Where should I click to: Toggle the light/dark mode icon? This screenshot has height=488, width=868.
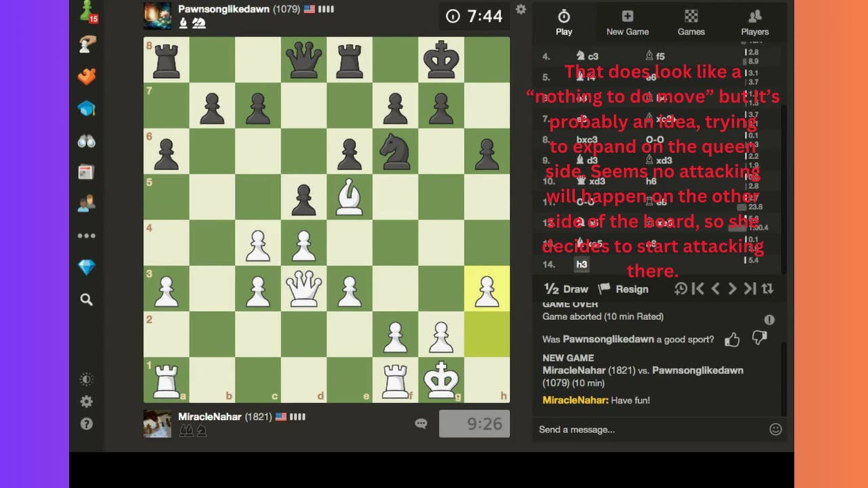pos(86,380)
